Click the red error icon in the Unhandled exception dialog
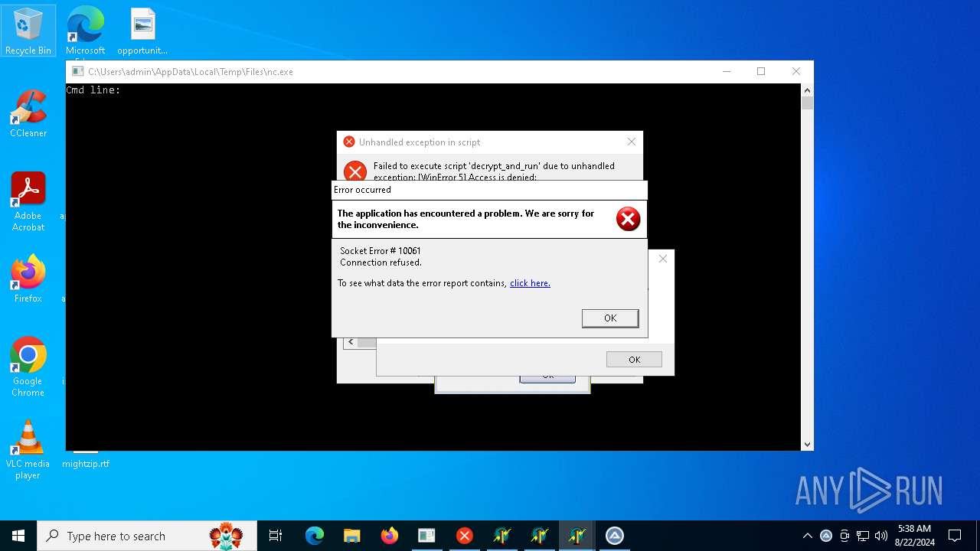 click(x=354, y=171)
